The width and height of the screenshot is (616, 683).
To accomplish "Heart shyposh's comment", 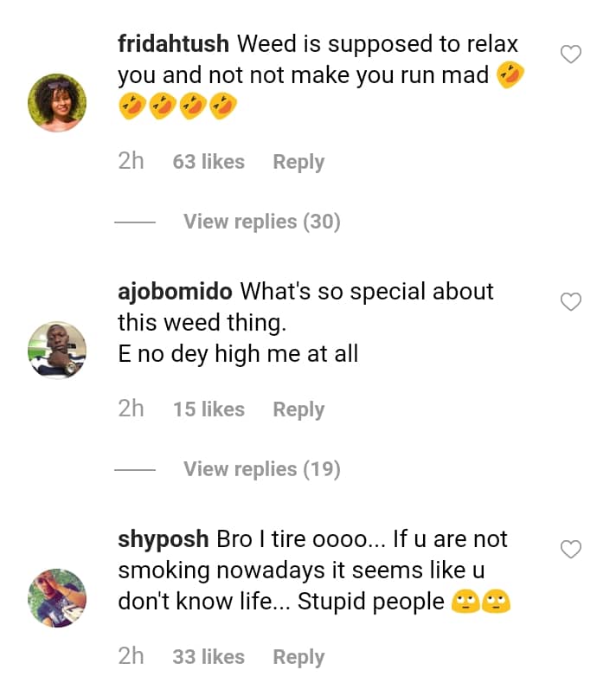I will coord(571,550).
